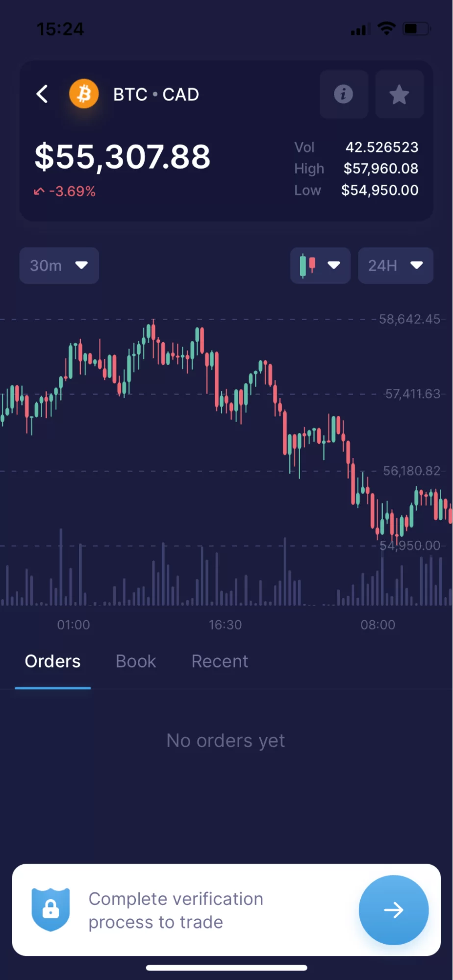Tap the back arrow icon
This screenshot has height=980, width=453.
click(43, 94)
